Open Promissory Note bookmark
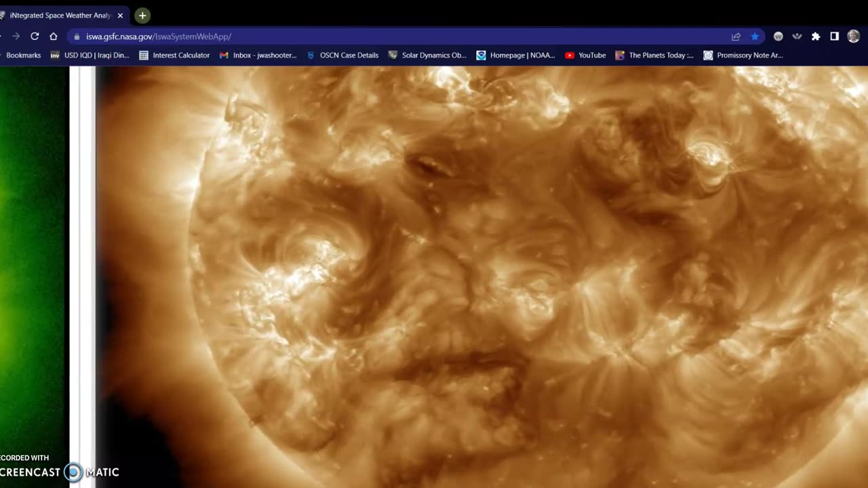 (x=743, y=56)
